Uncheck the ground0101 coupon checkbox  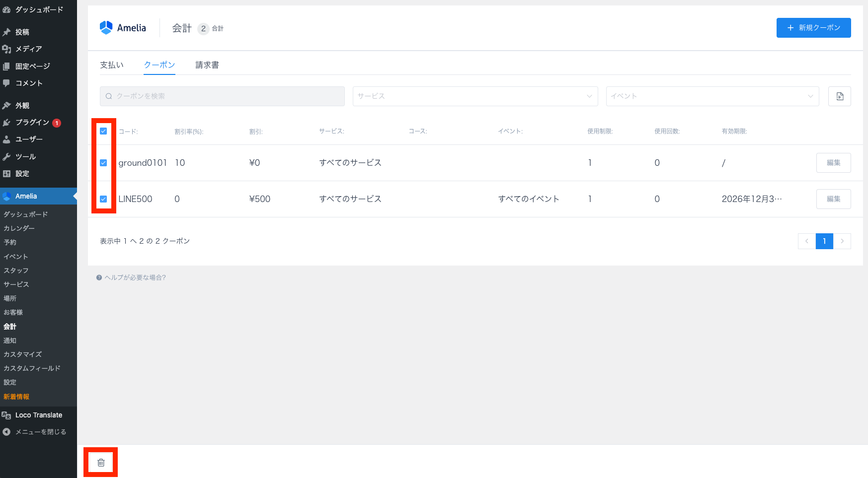point(103,163)
